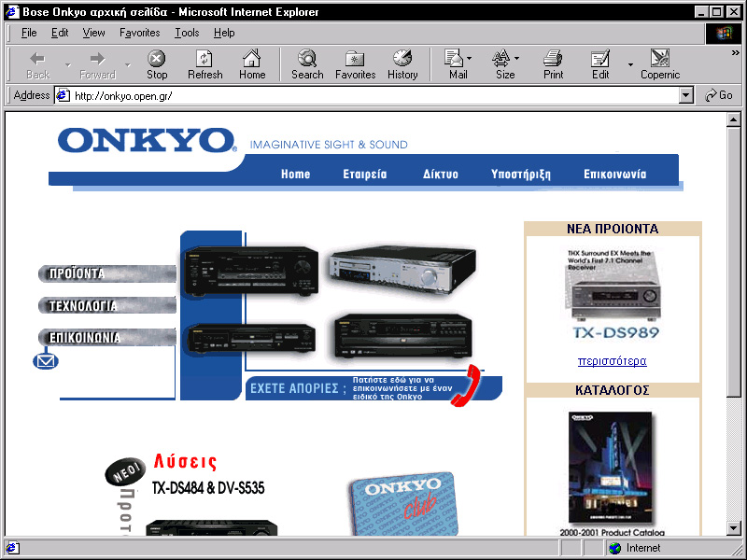Viewport: 747px width, 560px height.
Task: Select Home in the Onkyo navigation bar
Action: [x=295, y=175]
